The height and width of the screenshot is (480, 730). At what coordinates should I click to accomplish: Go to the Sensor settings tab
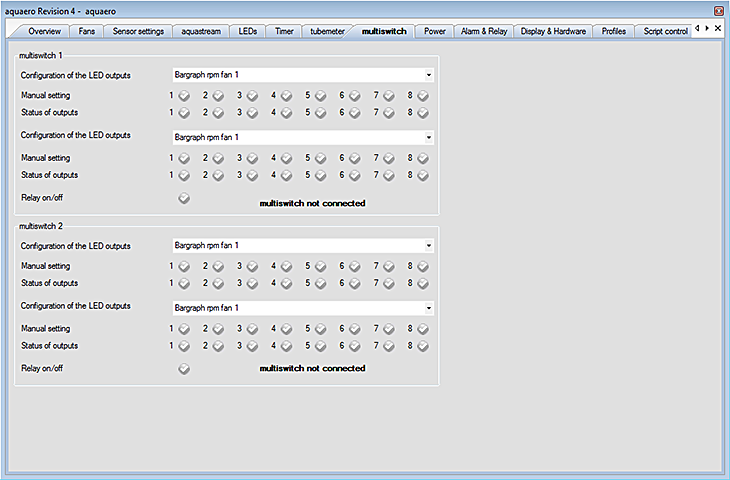[x=138, y=32]
